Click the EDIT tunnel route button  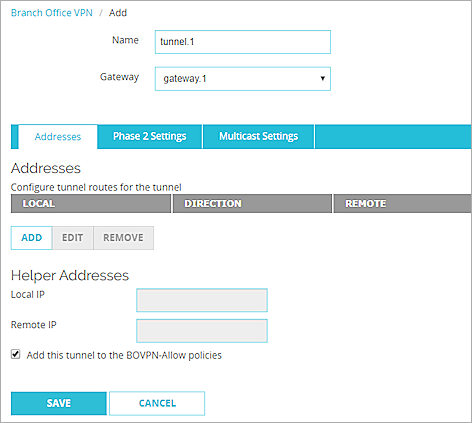click(x=73, y=238)
